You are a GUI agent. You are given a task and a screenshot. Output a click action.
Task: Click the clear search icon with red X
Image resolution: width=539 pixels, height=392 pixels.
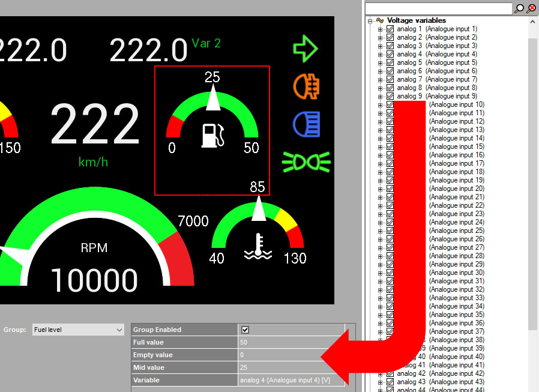pos(531,8)
